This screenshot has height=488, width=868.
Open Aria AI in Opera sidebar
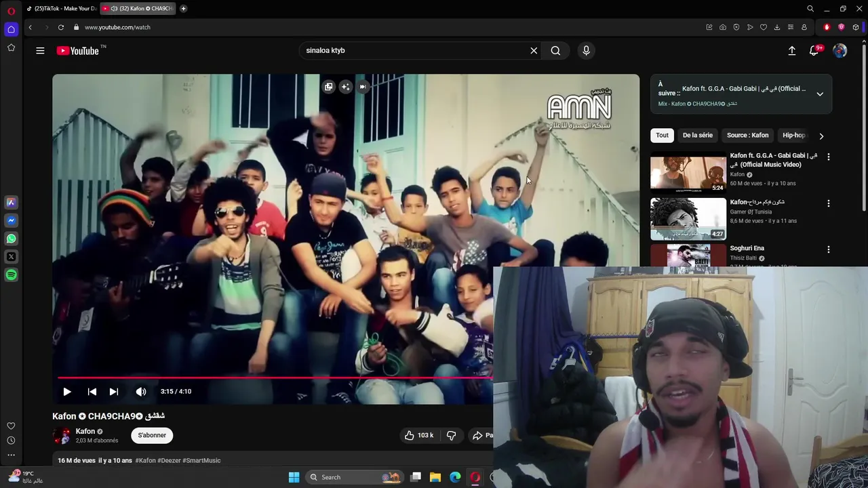11,202
